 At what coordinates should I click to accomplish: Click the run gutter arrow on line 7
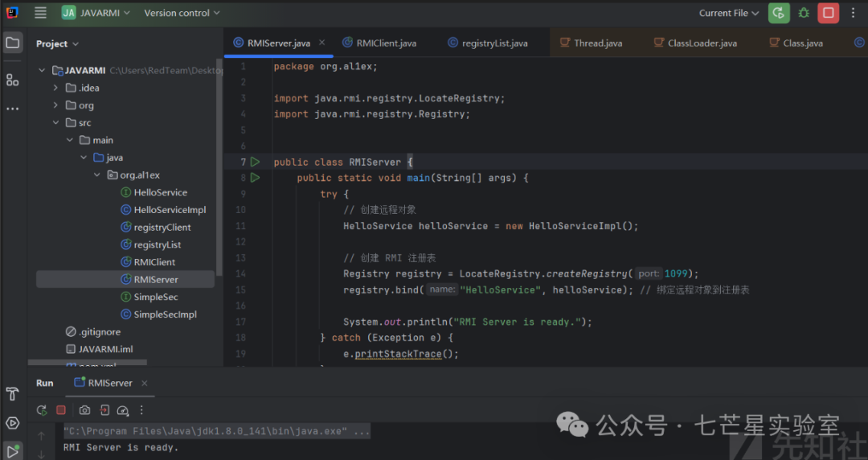click(x=255, y=162)
